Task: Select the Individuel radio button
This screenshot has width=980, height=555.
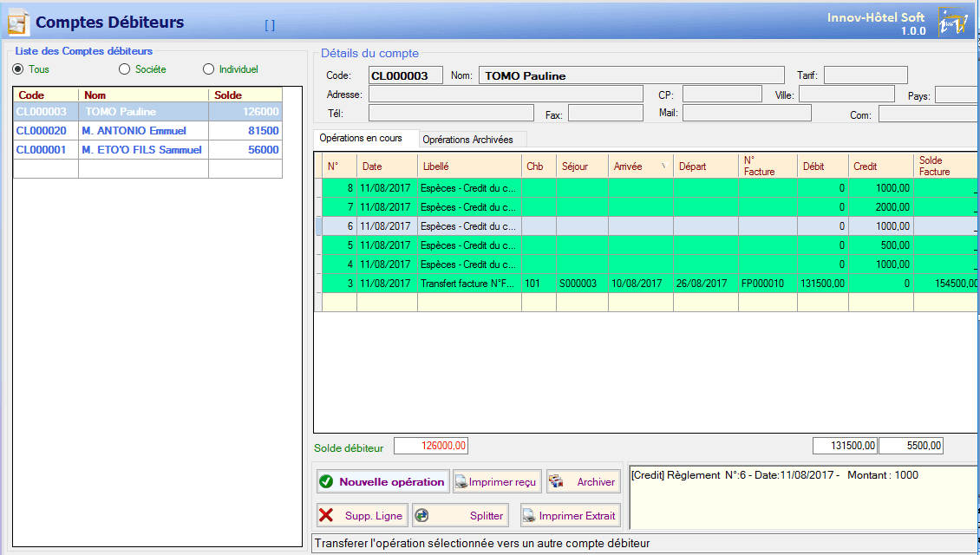Action: (x=207, y=69)
